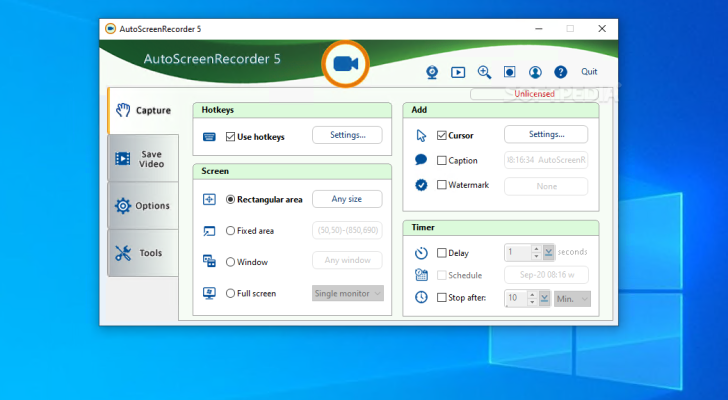The image size is (728, 400).
Task: Uncheck the Cursor checkbox
Action: [x=442, y=135]
